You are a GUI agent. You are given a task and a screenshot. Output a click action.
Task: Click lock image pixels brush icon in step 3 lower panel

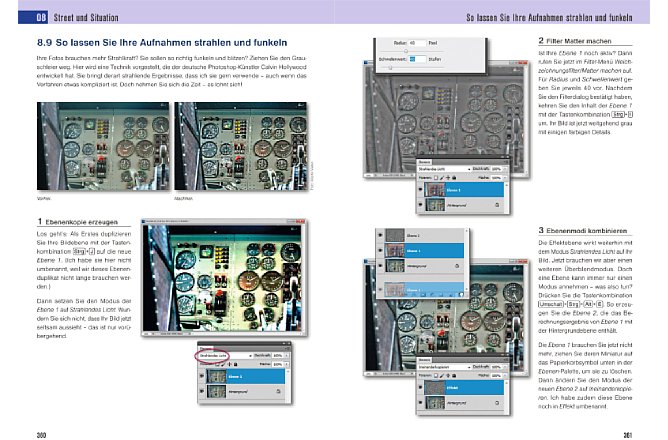point(442,376)
